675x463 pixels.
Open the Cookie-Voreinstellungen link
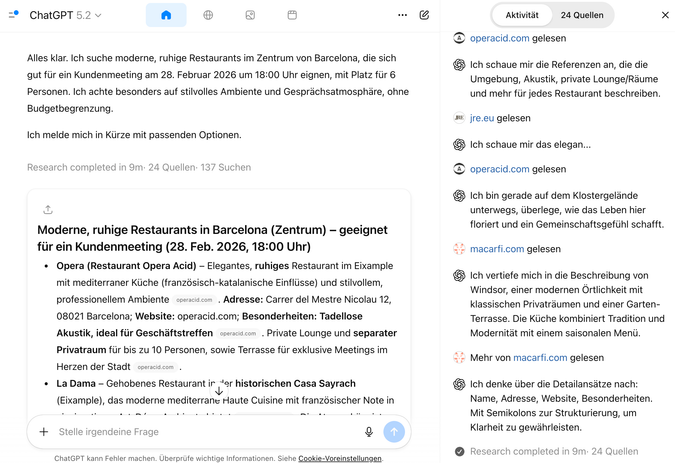coord(340,458)
